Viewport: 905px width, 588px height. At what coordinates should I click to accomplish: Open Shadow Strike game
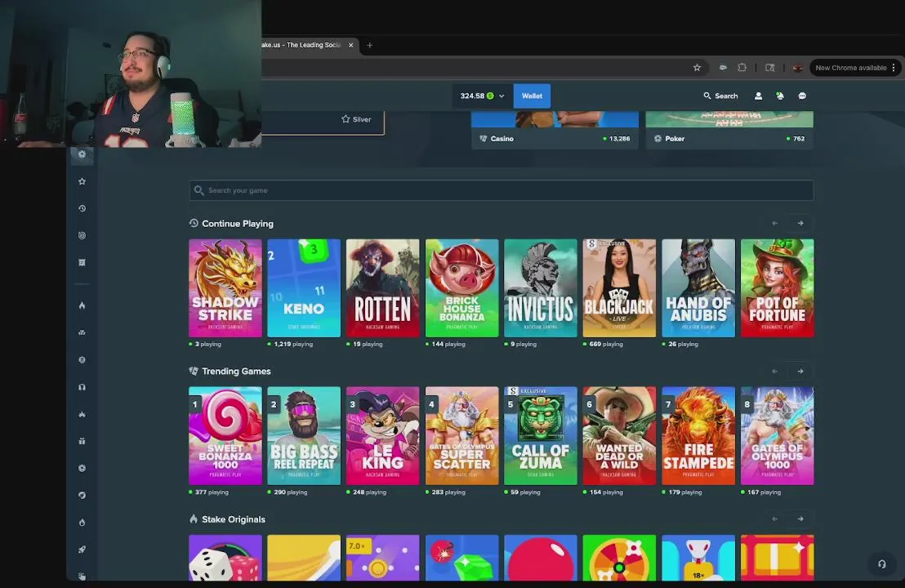225,288
